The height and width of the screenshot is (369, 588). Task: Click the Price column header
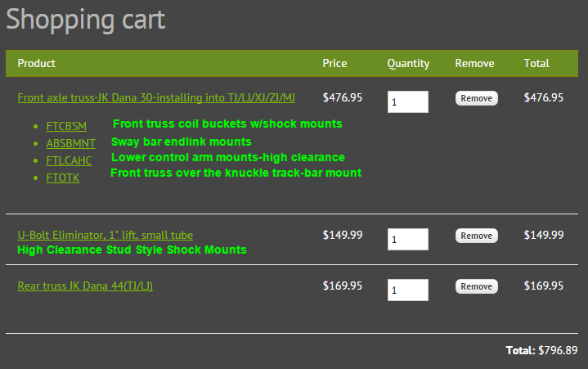click(x=334, y=64)
